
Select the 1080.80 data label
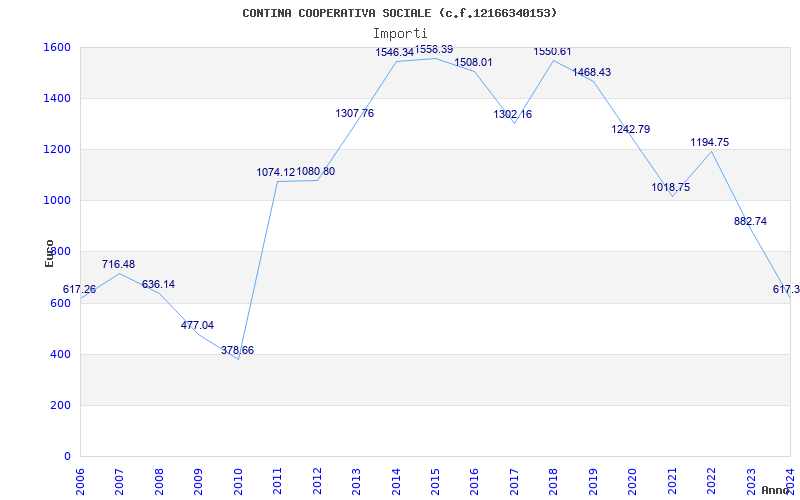(316, 171)
